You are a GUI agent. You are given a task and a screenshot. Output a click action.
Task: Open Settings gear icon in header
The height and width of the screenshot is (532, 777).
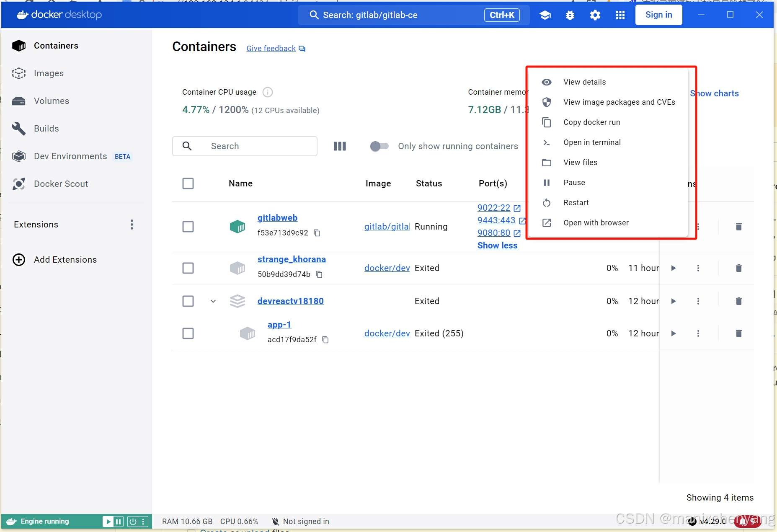pos(595,15)
